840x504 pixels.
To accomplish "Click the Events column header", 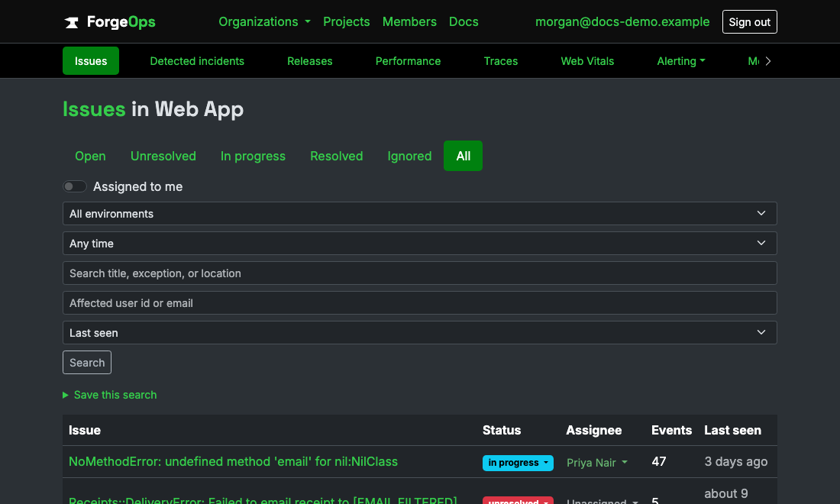I will [x=671, y=430].
